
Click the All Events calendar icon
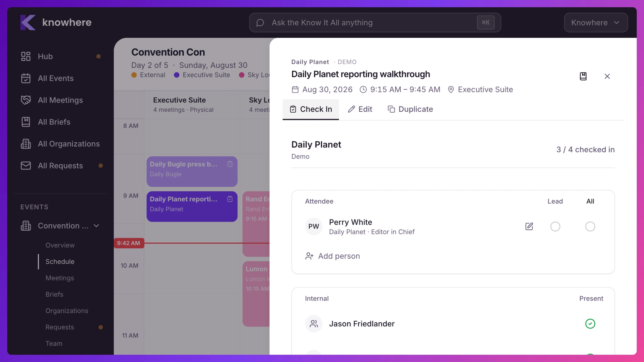pos(26,78)
